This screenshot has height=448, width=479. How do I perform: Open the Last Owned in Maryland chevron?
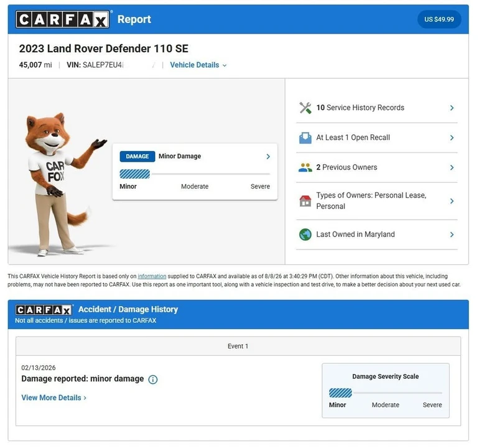click(x=452, y=235)
